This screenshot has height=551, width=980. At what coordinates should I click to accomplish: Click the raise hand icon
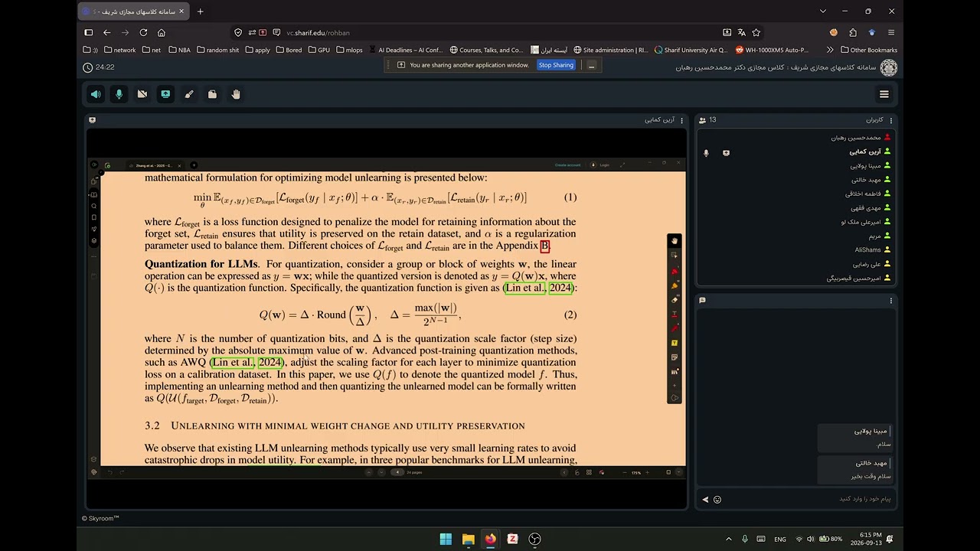[236, 94]
